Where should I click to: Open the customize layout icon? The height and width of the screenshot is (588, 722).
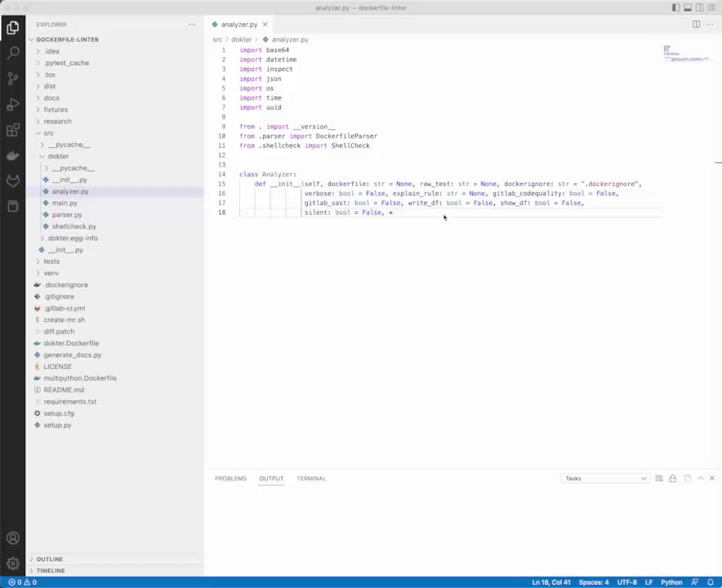click(711, 8)
